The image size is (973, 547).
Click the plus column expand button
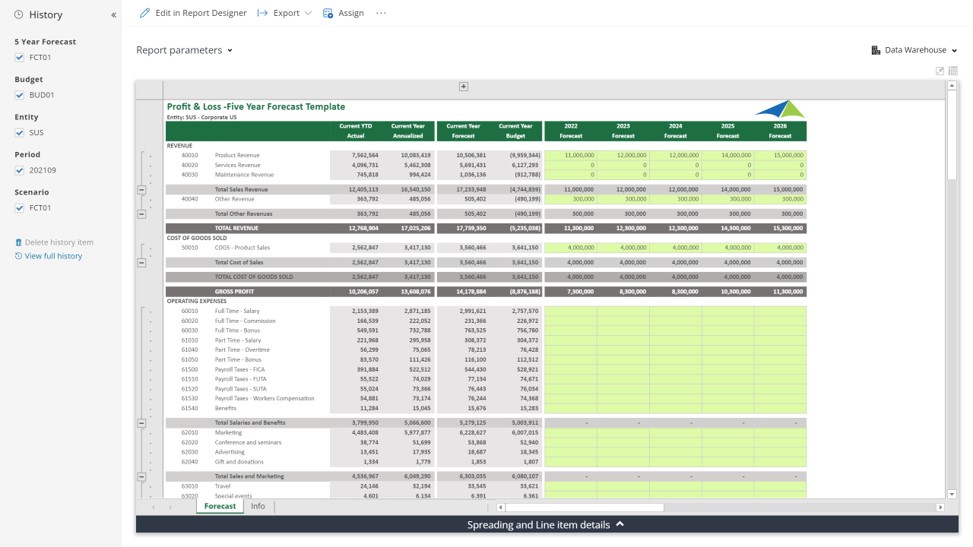pyautogui.click(x=463, y=87)
